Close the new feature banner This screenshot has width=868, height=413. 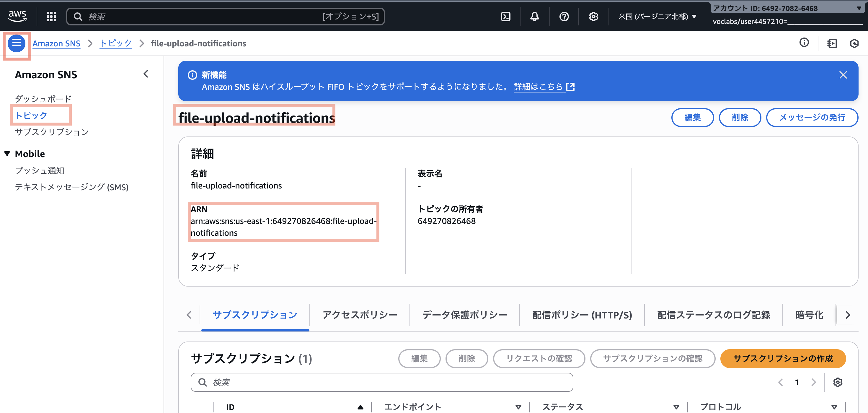[x=843, y=75]
